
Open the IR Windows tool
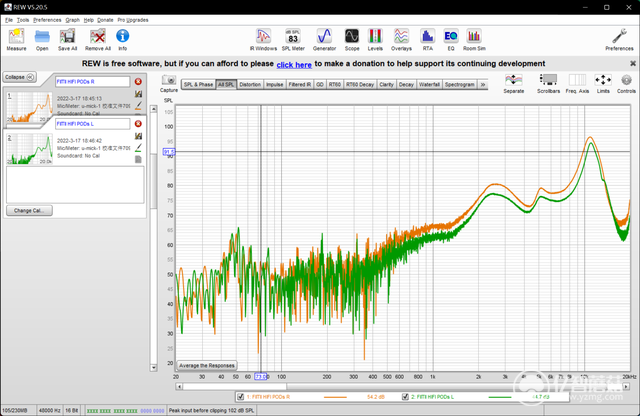point(263,40)
